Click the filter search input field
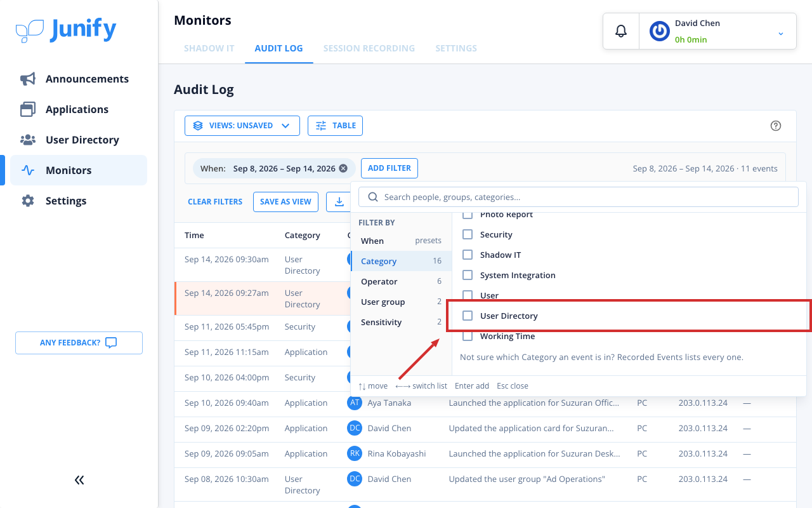812x508 pixels. click(579, 197)
